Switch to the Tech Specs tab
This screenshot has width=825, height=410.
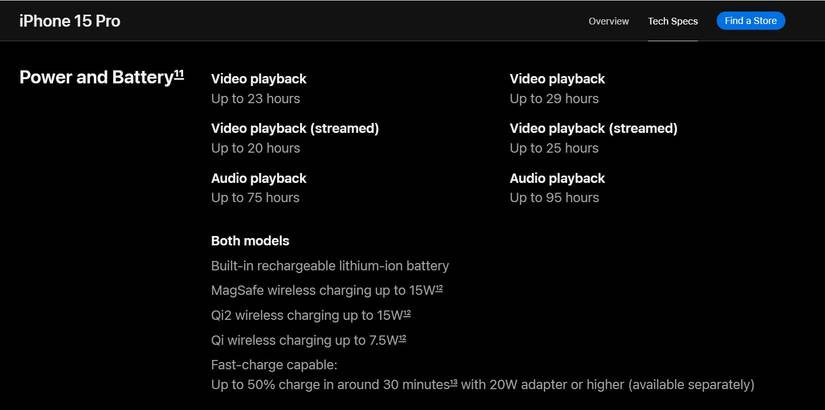pos(672,21)
